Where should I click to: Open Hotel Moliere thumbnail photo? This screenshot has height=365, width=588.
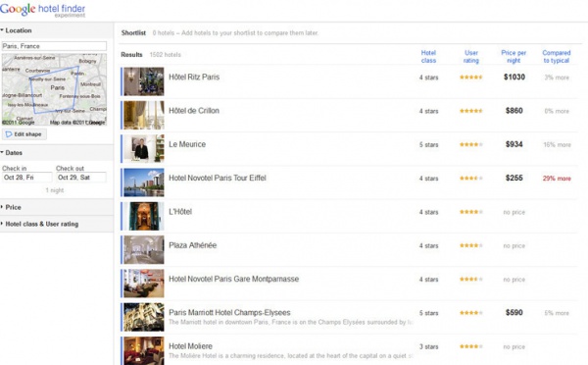tap(144, 350)
